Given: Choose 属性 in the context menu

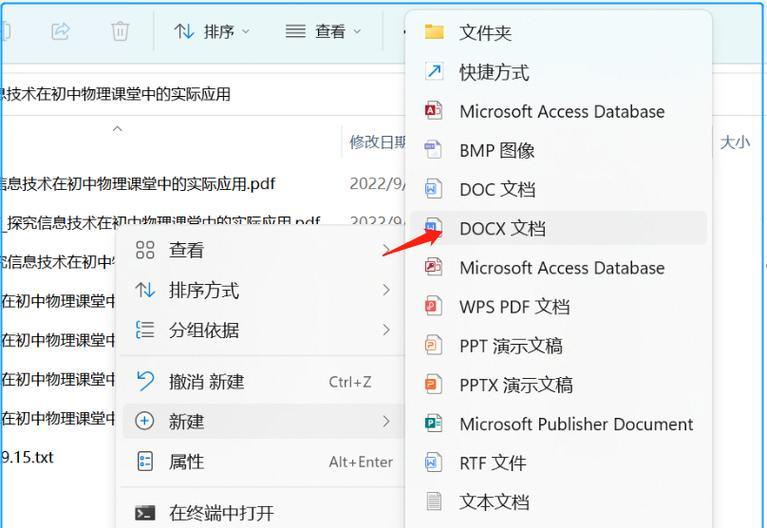Looking at the screenshot, I should (263, 461).
